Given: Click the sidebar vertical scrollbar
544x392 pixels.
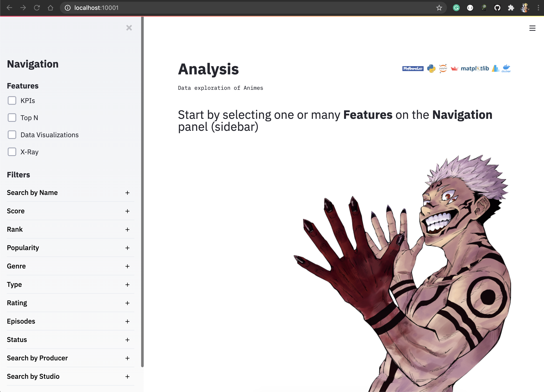Looking at the screenshot, I should pyautogui.click(x=142, y=192).
